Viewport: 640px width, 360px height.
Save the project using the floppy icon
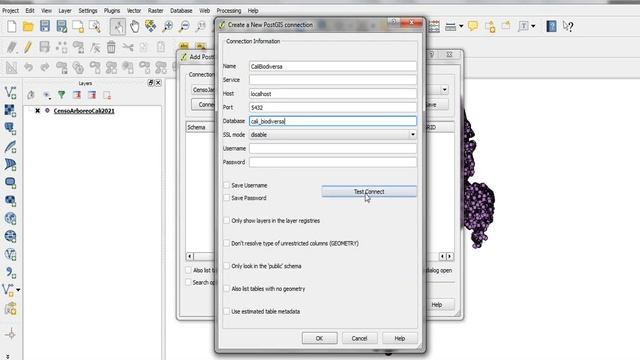[44, 27]
